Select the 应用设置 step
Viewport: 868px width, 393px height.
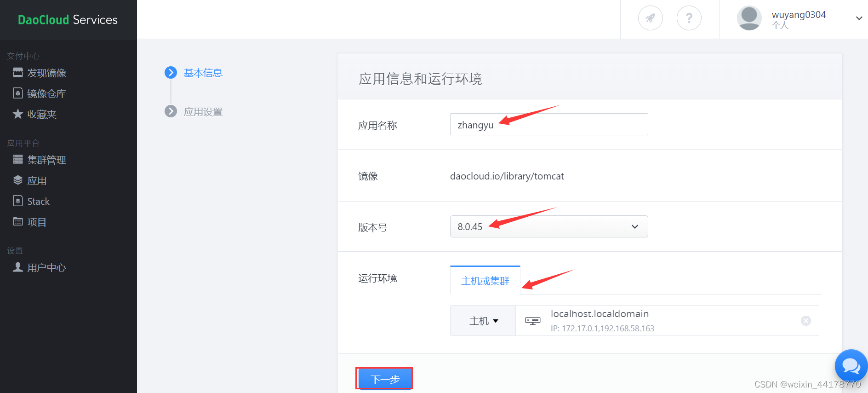coord(203,112)
